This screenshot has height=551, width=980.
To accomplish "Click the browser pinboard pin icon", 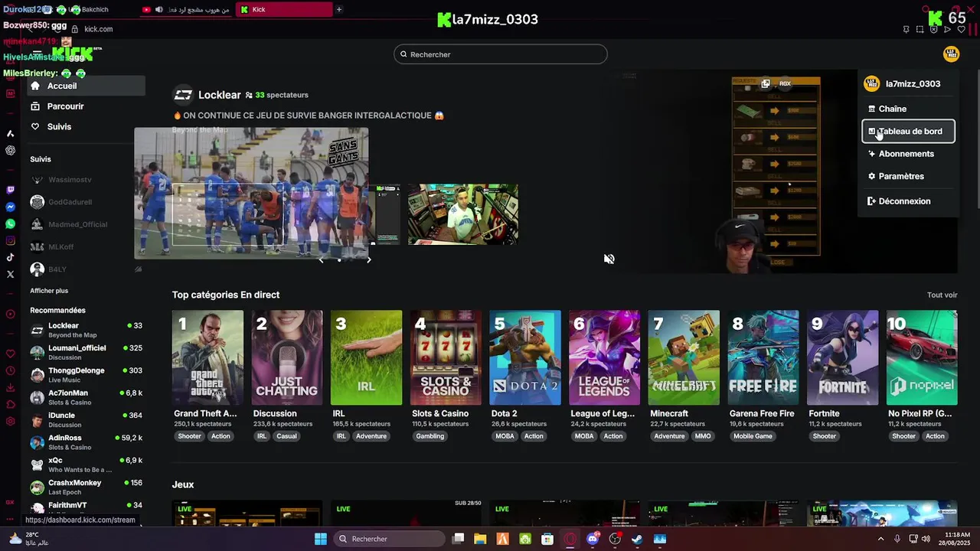I will 906,30.
